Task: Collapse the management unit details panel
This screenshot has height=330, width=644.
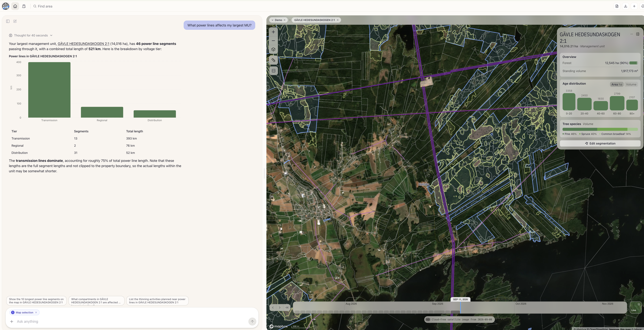Action: click(x=638, y=34)
